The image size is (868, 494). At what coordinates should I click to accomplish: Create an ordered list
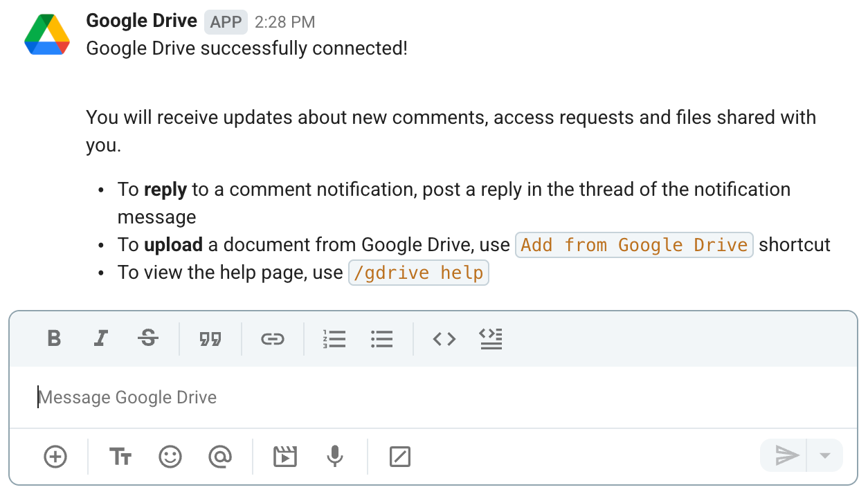[x=334, y=338]
